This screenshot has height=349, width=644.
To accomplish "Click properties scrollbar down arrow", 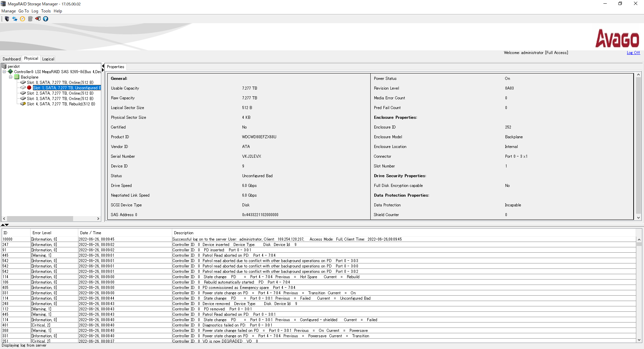I will [x=639, y=218].
